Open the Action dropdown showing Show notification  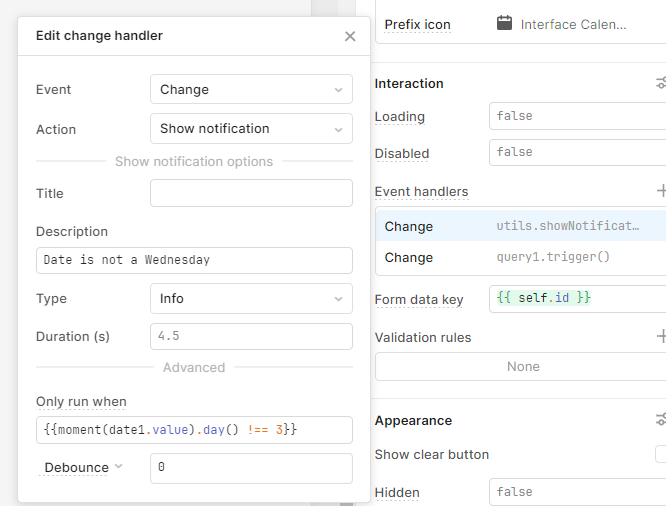pos(251,128)
